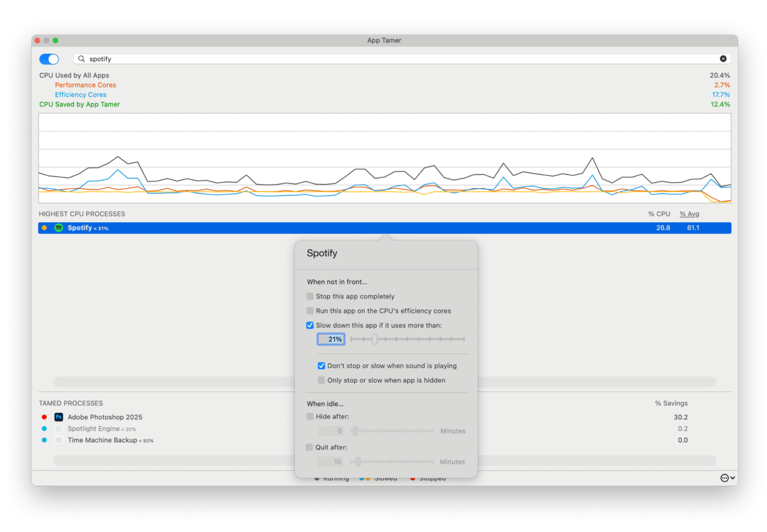Enable Stop this app completely
This screenshot has width=767, height=532.
coord(310,296)
